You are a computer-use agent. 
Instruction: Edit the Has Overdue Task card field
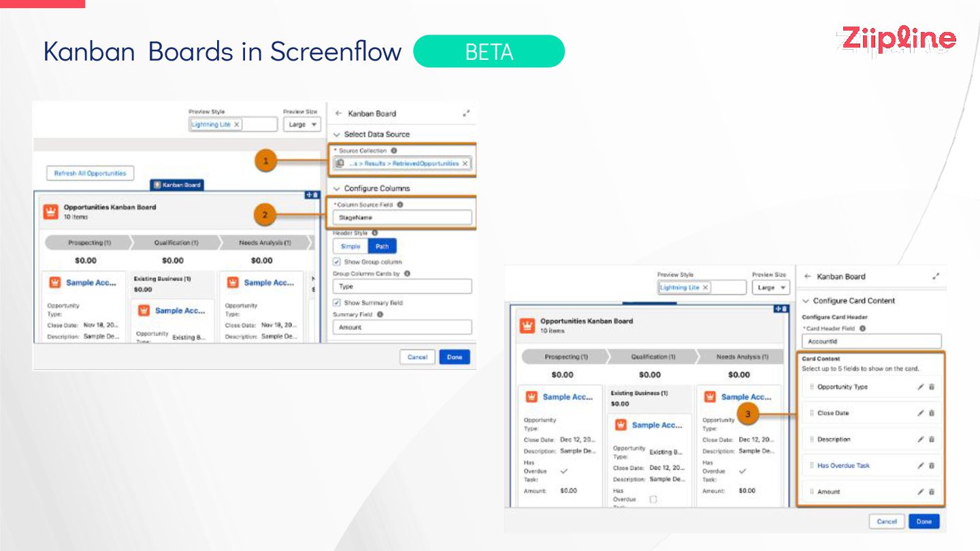pyautogui.click(x=921, y=466)
